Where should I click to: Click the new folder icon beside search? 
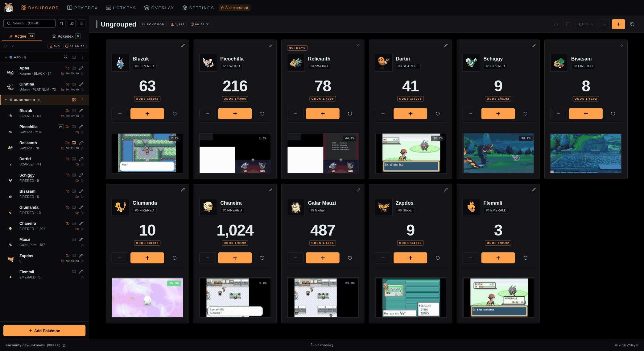[x=72, y=23]
